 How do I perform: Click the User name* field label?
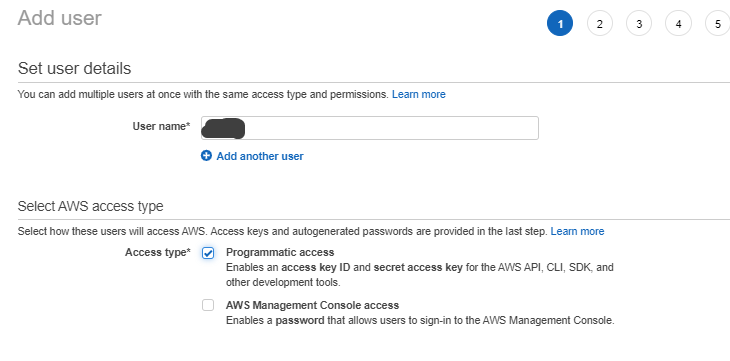(x=162, y=126)
